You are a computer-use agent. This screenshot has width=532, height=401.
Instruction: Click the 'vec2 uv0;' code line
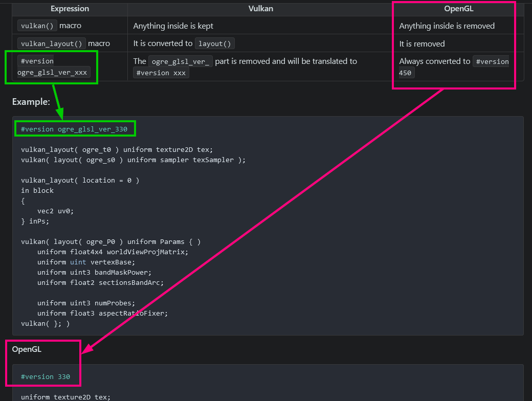point(55,211)
